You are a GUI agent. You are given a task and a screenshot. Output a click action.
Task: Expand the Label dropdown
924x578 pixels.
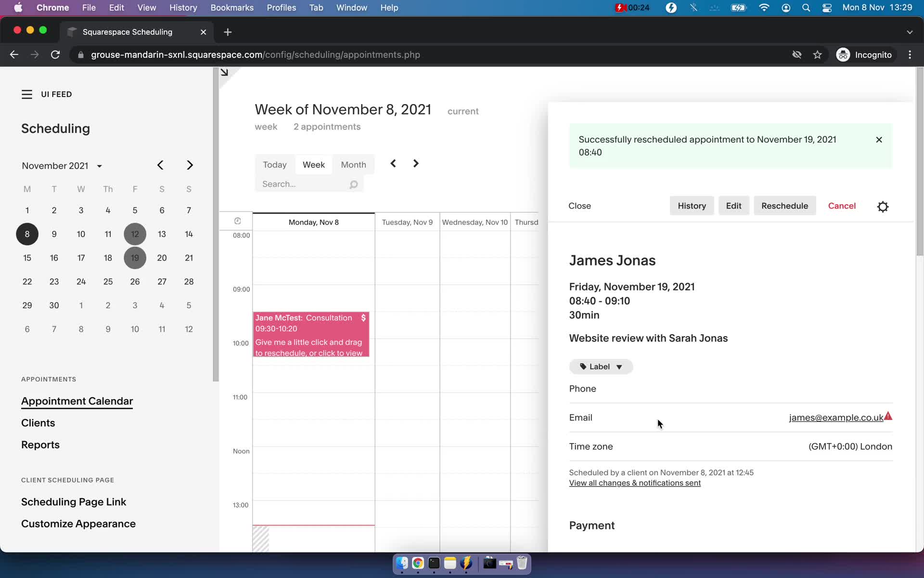pyautogui.click(x=601, y=367)
